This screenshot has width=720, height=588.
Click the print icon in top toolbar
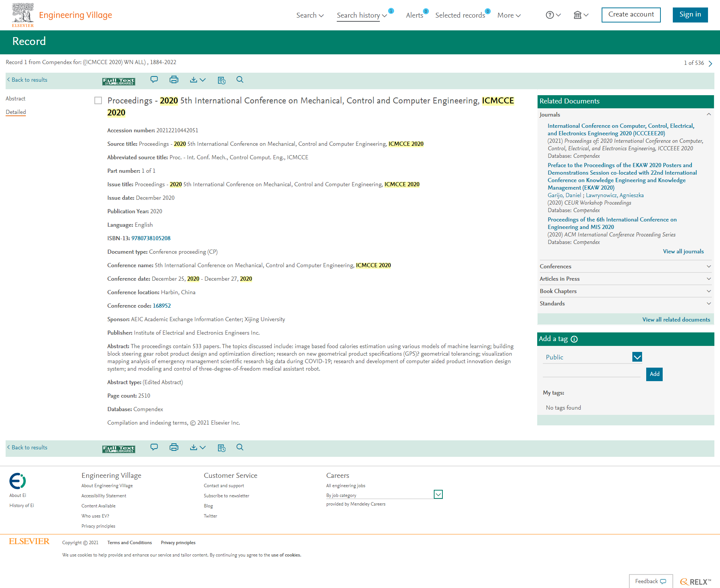174,79
